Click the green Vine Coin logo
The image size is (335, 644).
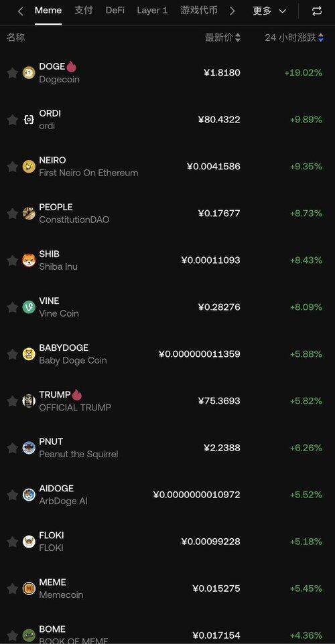[x=29, y=307]
